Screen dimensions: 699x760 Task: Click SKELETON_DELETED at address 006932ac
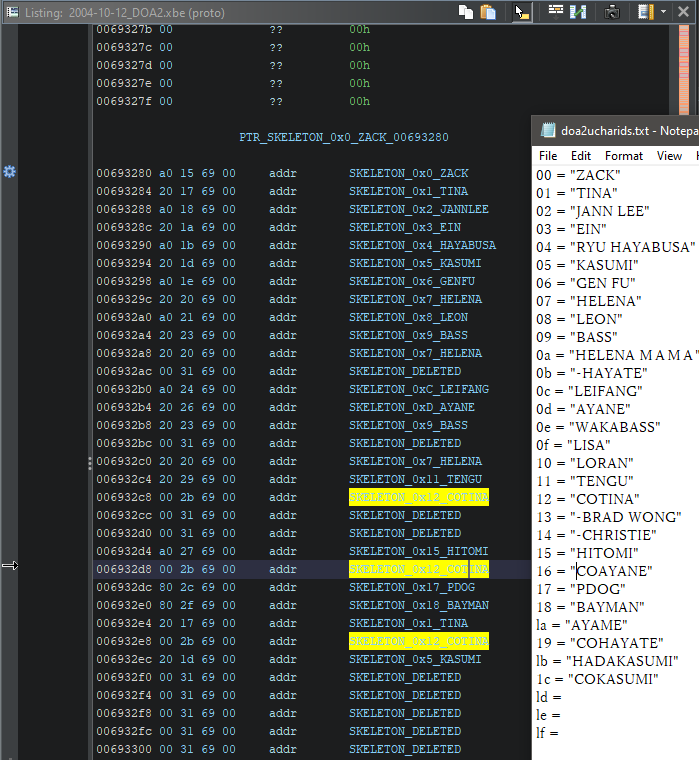pos(405,371)
